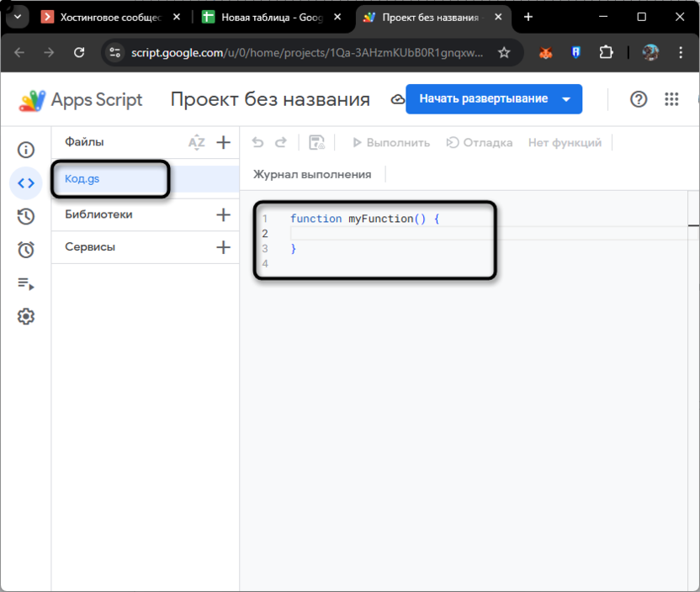
Task: Start debugging with Отладка
Action: (480, 142)
